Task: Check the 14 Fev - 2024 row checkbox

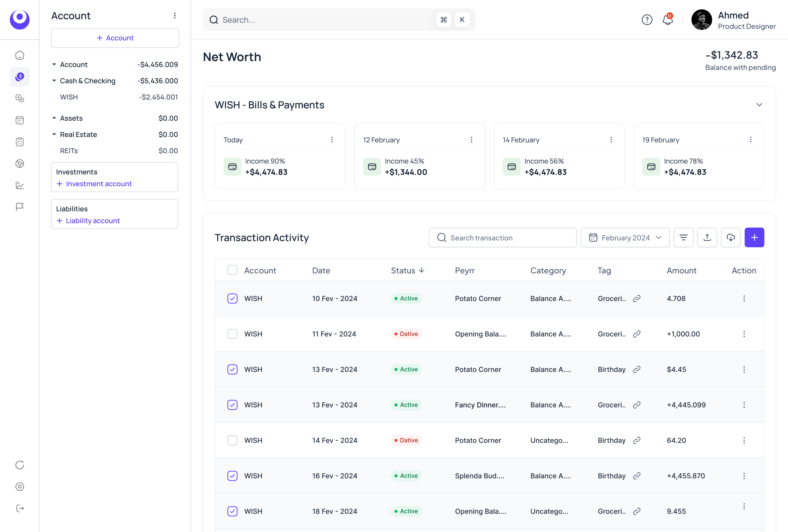Action: pos(232,440)
